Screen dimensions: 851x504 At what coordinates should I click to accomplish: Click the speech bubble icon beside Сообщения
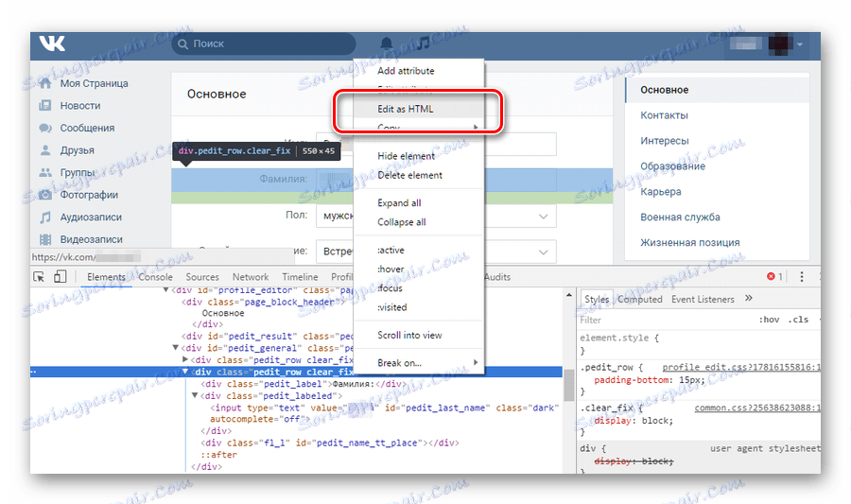[x=45, y=128]
